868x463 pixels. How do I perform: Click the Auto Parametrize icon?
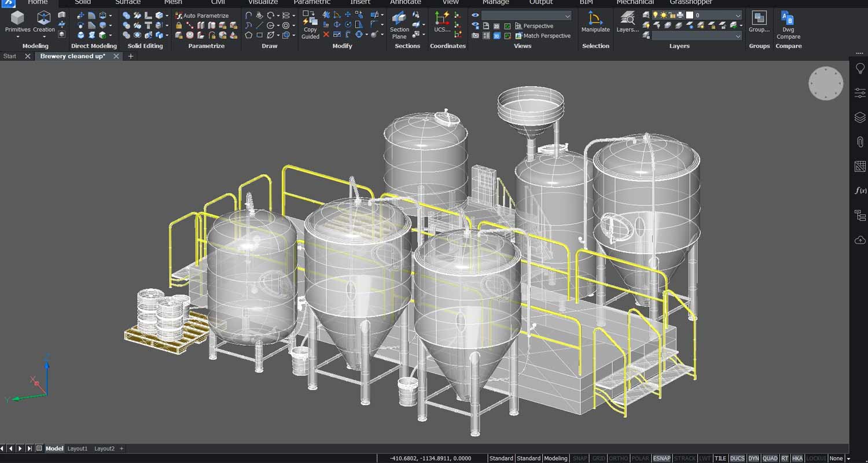tap(179, 16)
